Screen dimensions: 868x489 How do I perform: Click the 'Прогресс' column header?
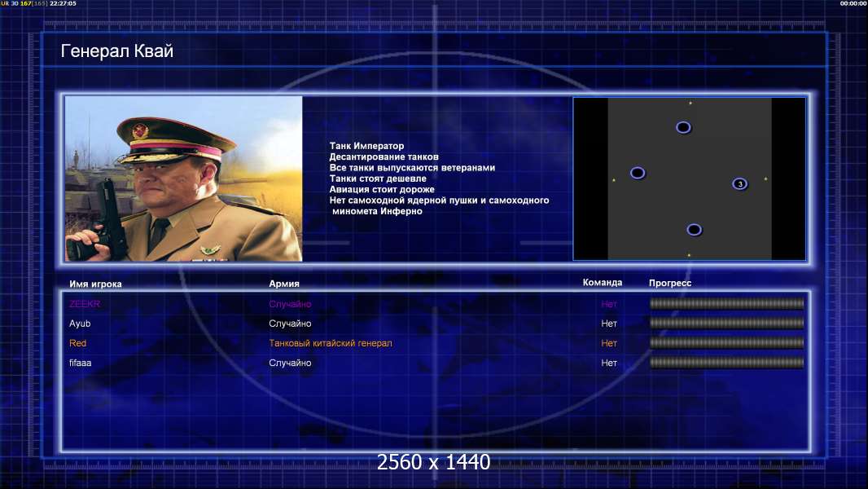coord(670,283)
